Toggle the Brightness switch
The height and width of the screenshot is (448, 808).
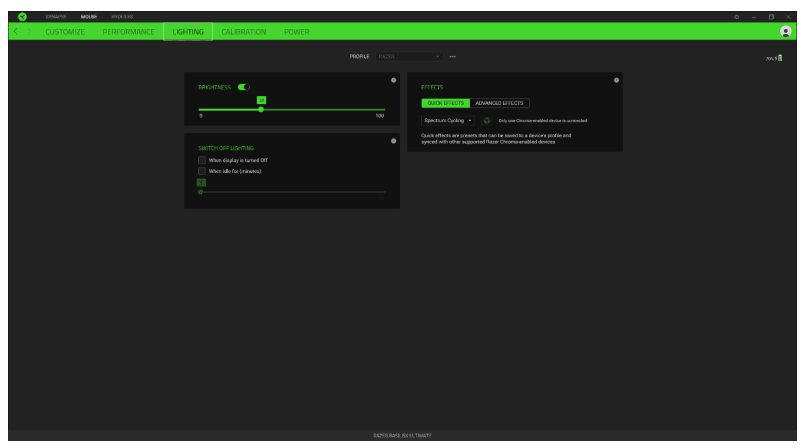(x=244, y=87)
